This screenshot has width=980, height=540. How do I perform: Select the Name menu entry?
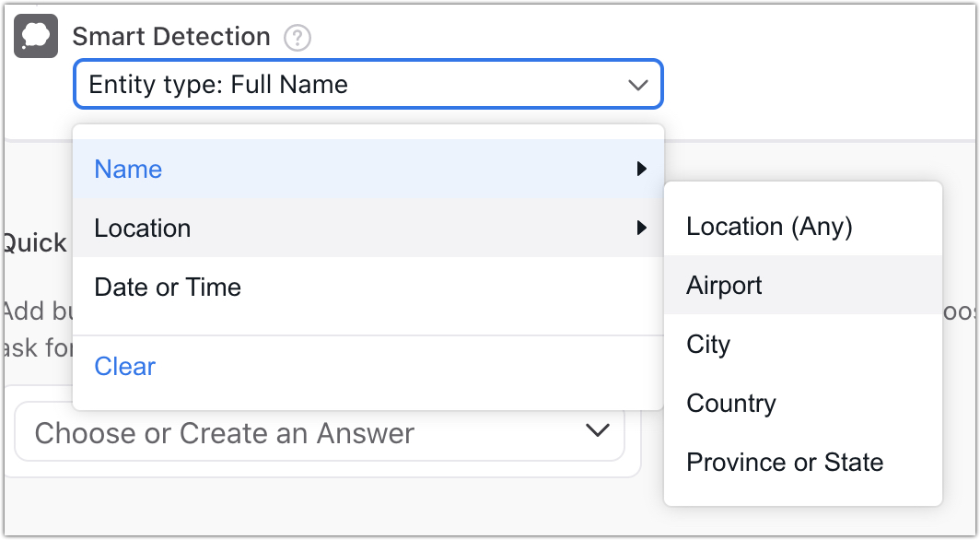(x=128, y=170)
